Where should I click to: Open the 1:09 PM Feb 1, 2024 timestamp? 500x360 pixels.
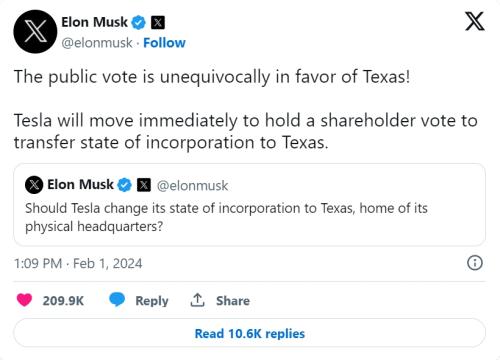pyautogui.click(x=78, y=263)
